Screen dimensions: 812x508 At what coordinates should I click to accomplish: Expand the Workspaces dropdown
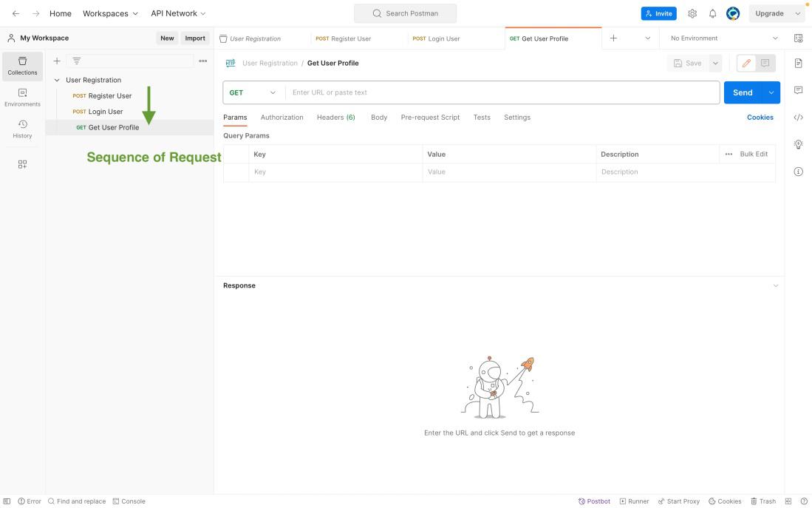[110, 13]
